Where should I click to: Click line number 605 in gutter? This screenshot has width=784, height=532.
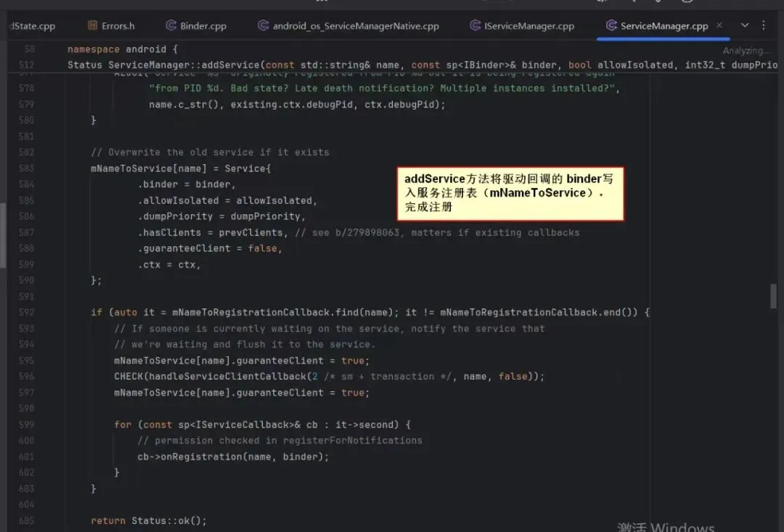tap(27, 520)
